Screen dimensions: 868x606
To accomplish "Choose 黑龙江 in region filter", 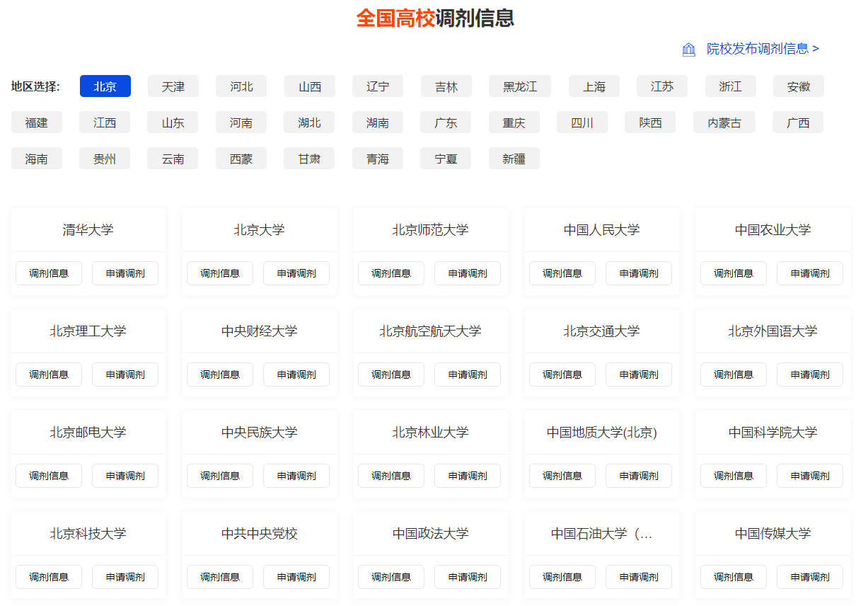I will [x=520, y=86].
